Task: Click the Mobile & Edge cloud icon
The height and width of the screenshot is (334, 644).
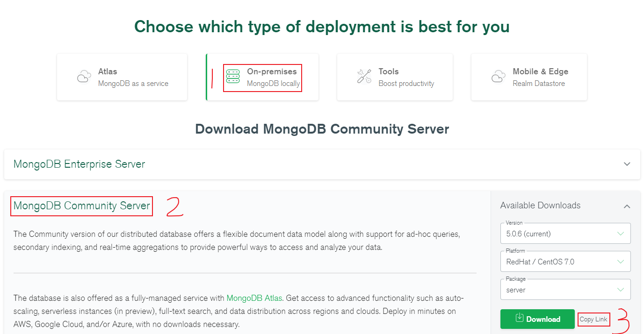Action: [x=499, y=77]
